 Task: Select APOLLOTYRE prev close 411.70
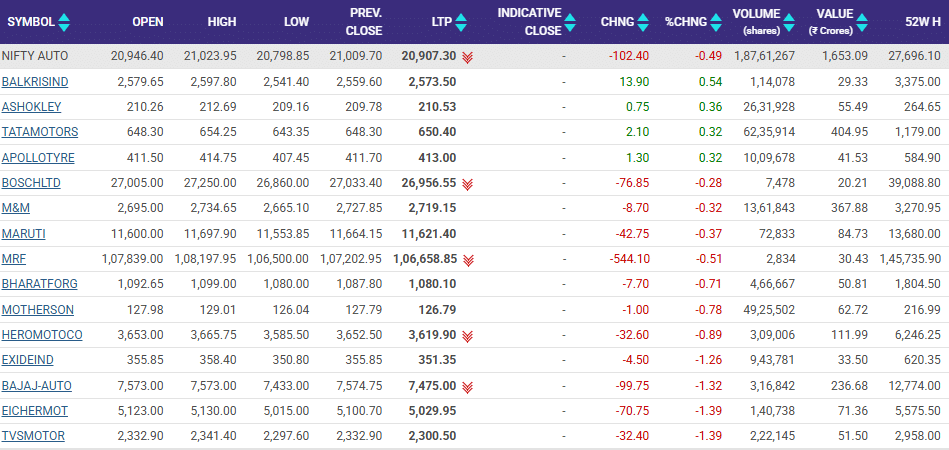pos(364,158)
